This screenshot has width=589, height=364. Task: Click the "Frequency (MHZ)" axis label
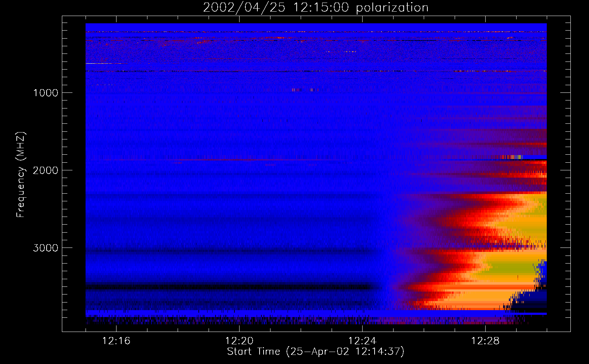click(21, 175)
